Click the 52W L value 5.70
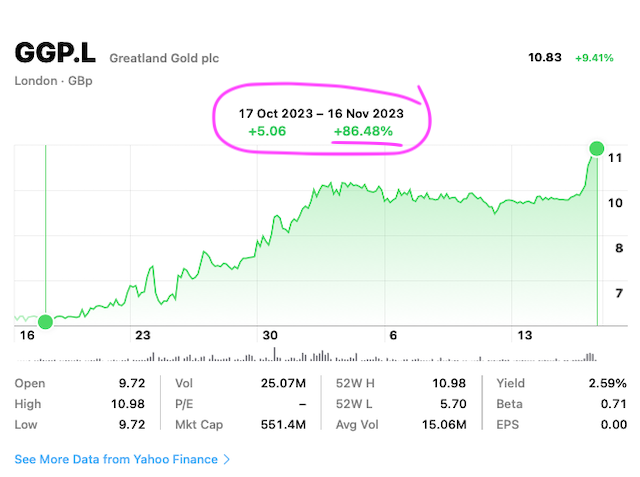Image resolution: width=640 pixels, height=477 pixels. pos(453,404)
